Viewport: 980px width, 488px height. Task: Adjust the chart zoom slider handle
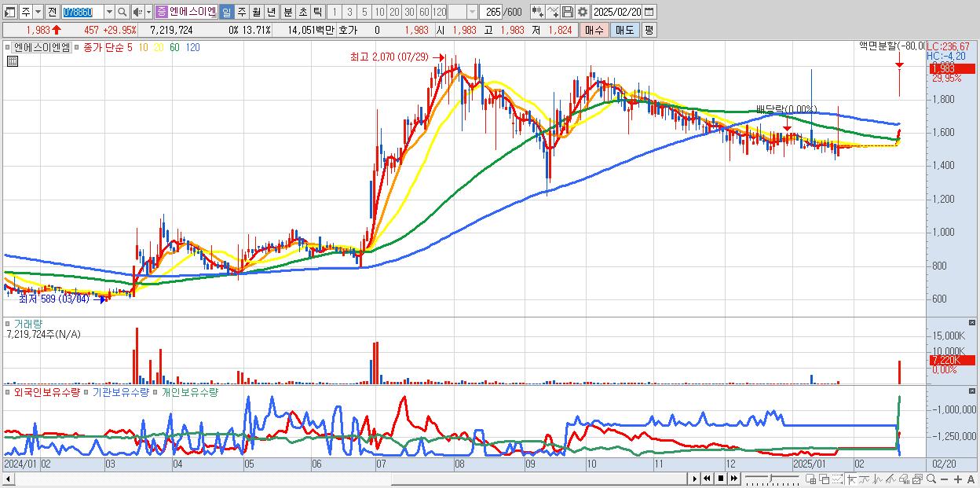(x=770, y=478)
